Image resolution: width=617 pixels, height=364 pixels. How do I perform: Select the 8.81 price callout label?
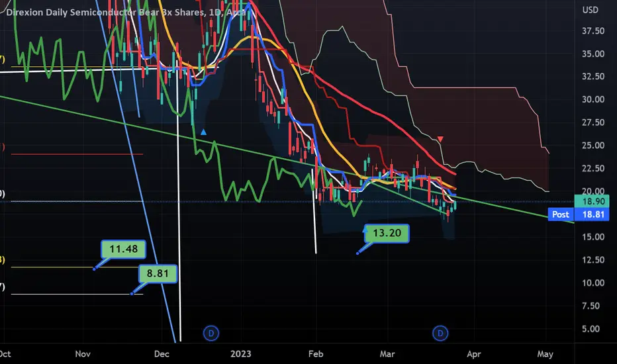[x=158, y=273]
